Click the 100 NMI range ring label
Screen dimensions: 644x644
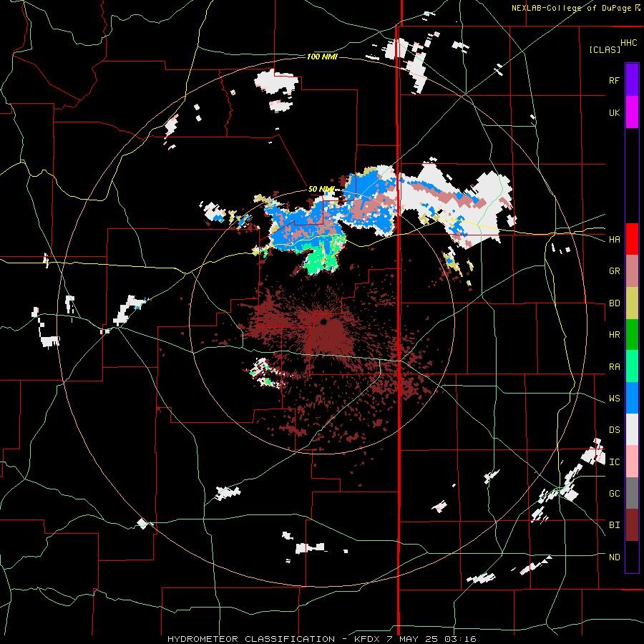point(322,57)
